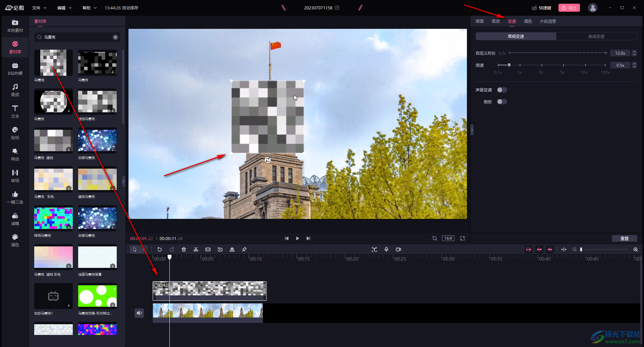644x347 pixels.
Task: Adjust the 倍速 stepper arrows
Action: 634,65
